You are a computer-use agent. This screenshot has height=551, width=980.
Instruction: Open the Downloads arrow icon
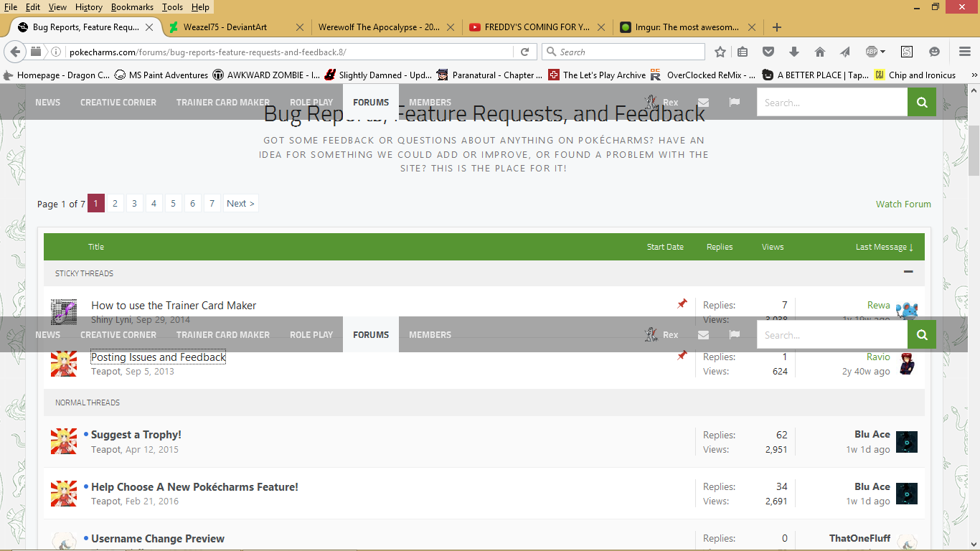pyautogui.click(x=793, y=52)
